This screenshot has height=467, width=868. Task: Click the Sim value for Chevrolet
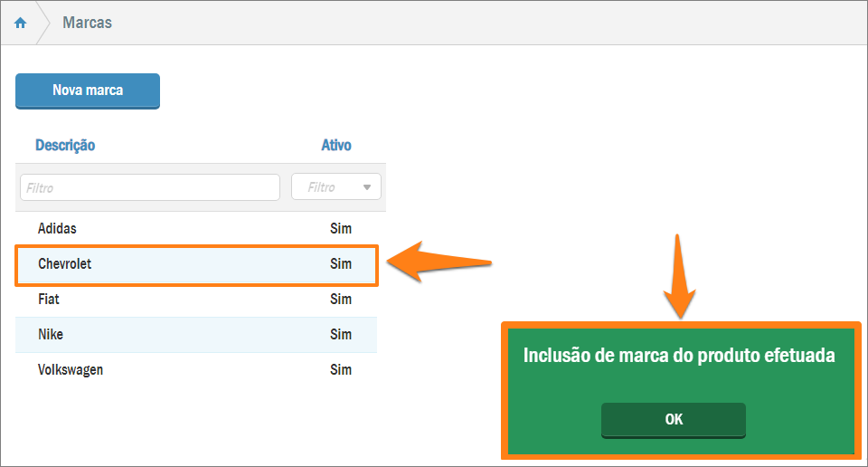pyautogui.click(x=341, y=264)
